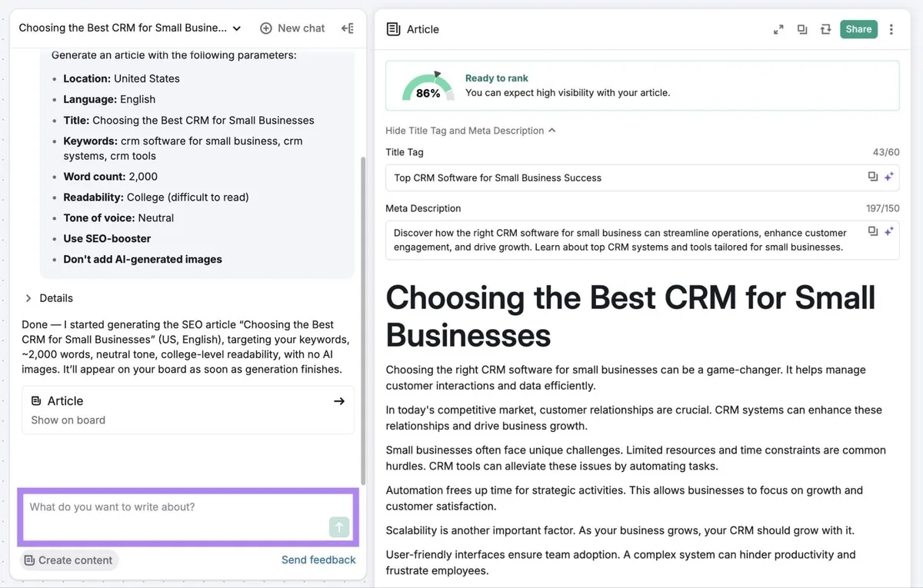Start a New chat
923x588 pixels.
292,28
